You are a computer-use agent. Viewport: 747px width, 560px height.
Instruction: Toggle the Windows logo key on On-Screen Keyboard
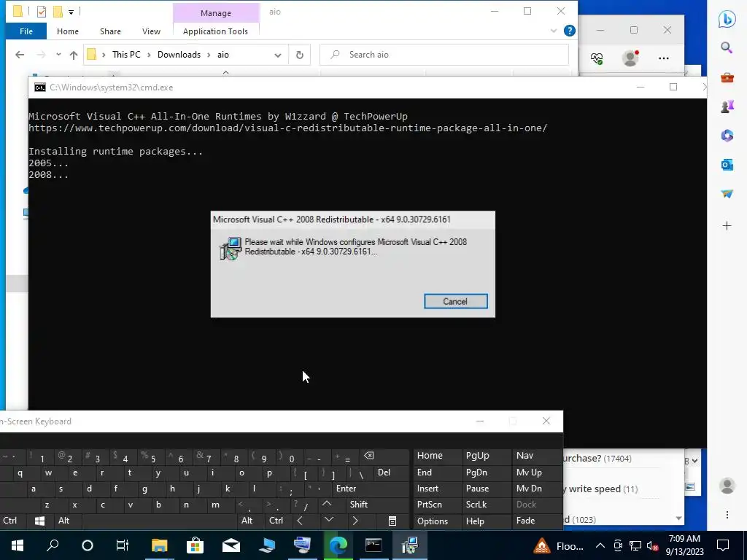pyautogui.click(x=39, y=521)
